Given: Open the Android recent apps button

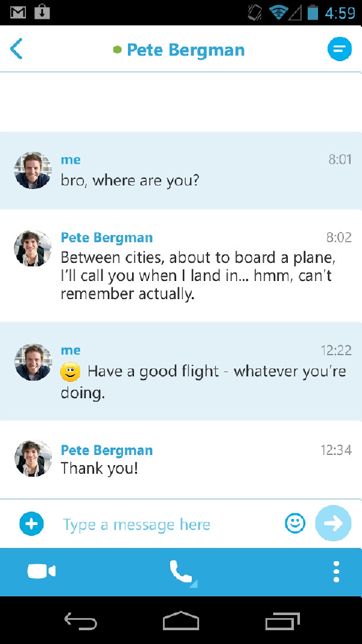Looking at the screenshot, I should pos(282,620).
